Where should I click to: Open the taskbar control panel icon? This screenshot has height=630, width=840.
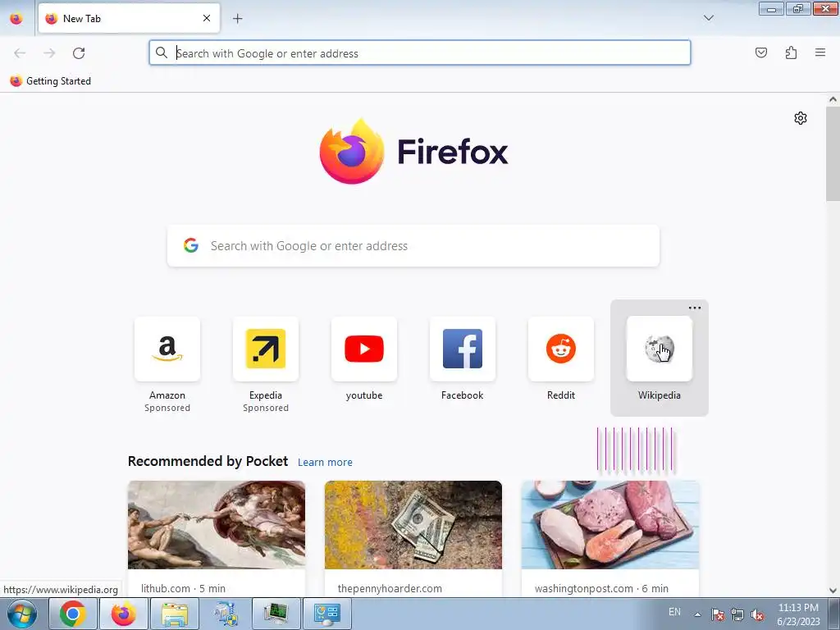pyautogui.click(x=327, y=614)
